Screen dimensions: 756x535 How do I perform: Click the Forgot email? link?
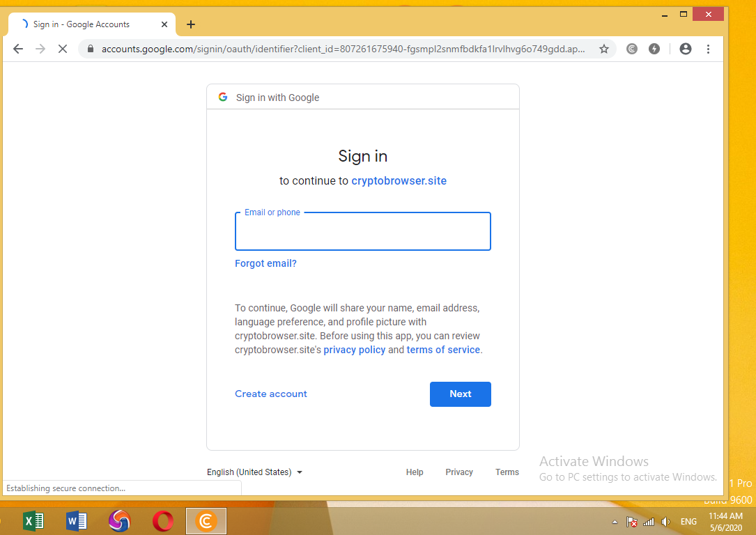(x=265, y=263)
